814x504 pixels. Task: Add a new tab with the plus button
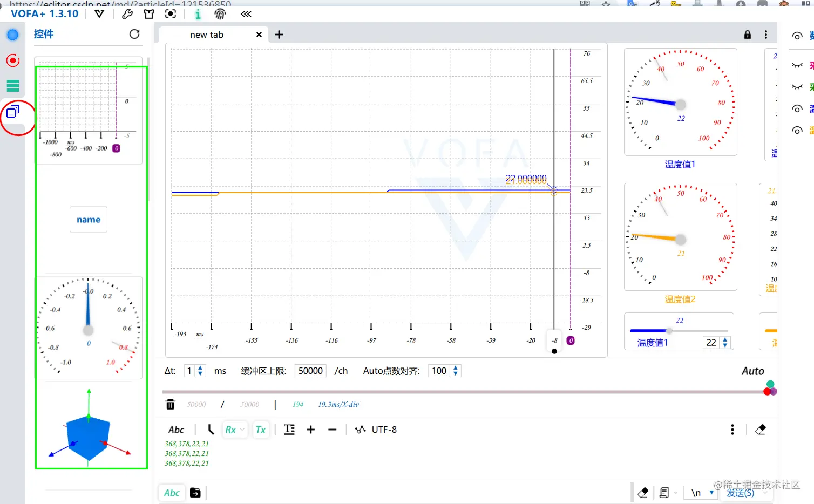[x=279, y=35]
